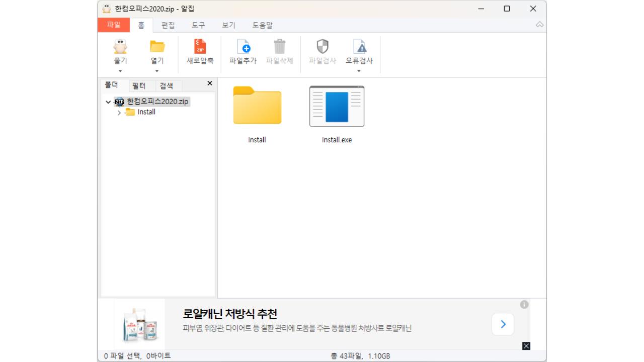Select the Install folder thumbnail in file view

click(x=257, y=106)
